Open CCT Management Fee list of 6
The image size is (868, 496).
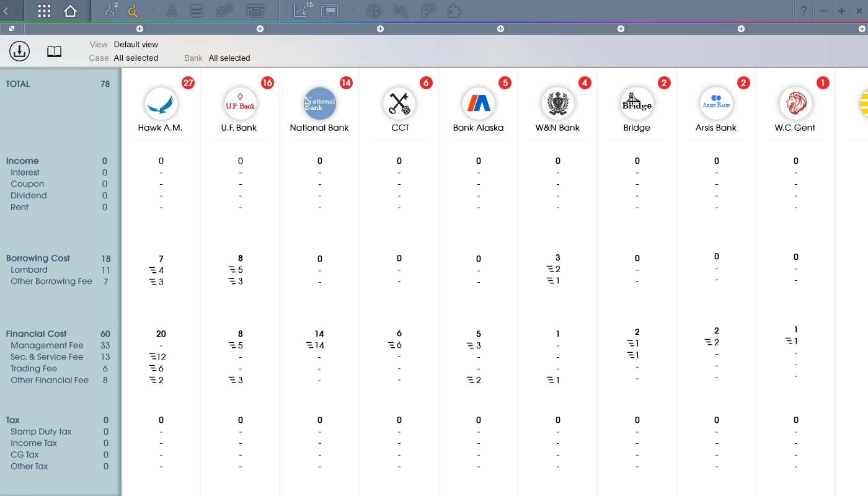[396, 345]
